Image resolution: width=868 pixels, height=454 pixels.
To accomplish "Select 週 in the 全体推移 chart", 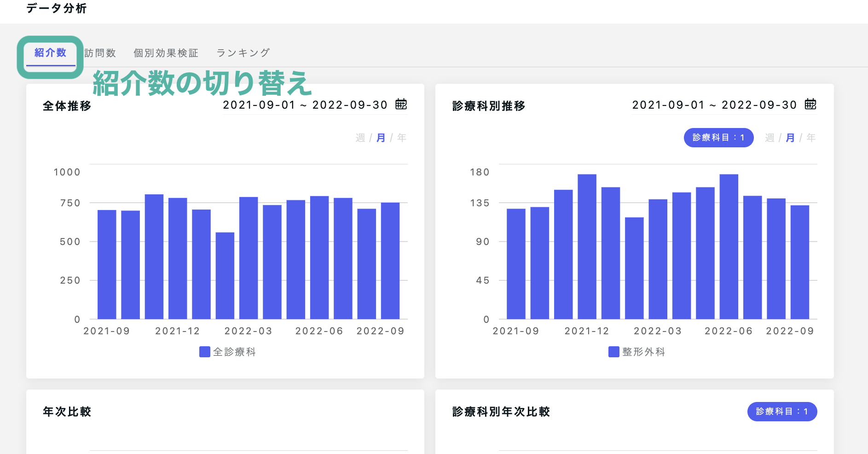I will pyautogui.click(x=360, y=138).
